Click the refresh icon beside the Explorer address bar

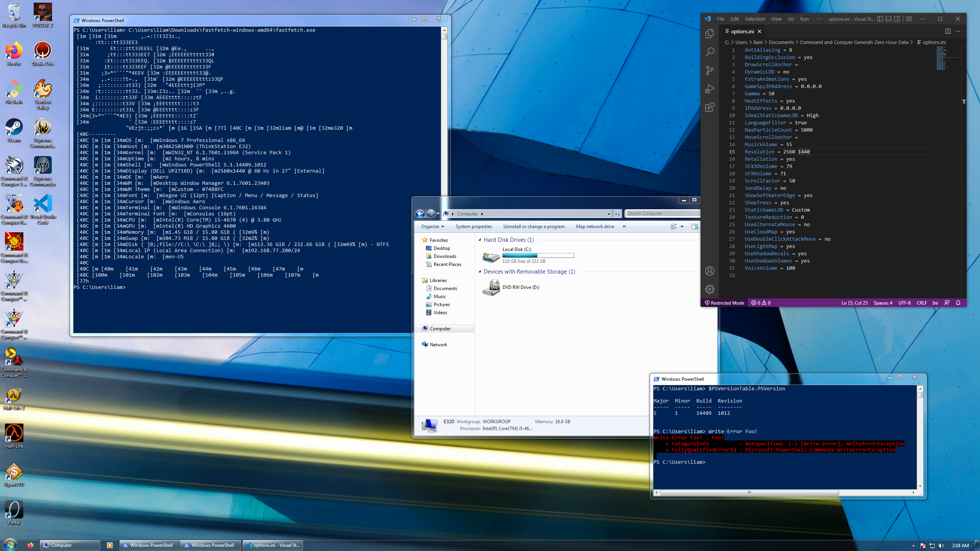[617, 214]
